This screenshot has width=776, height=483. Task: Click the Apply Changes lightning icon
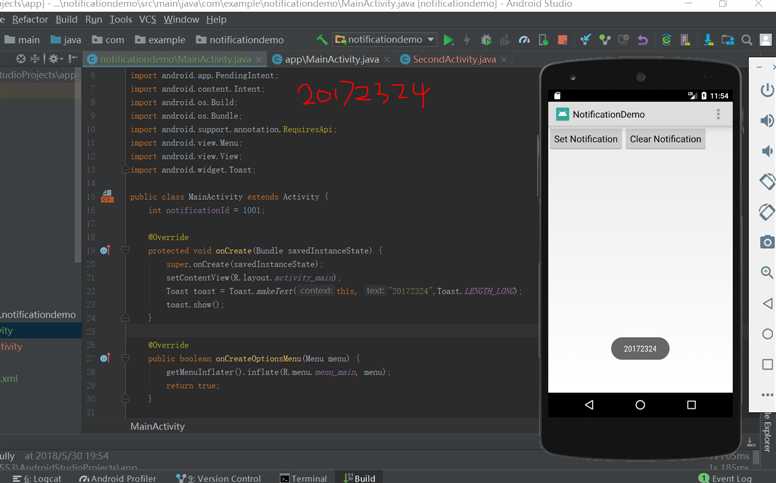click(467, 40)
